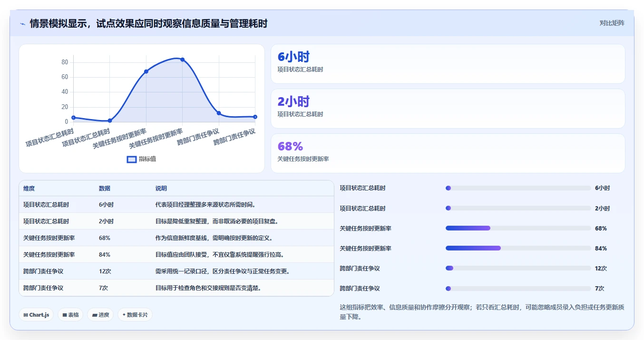Click the 数据 table column header

tap(105, 189)
